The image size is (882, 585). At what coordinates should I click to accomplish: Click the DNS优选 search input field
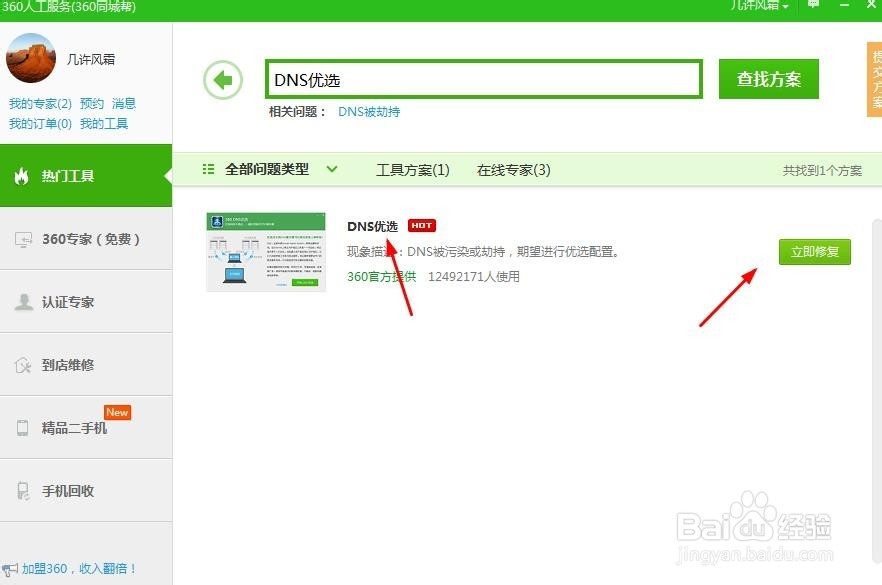(484, 79)
